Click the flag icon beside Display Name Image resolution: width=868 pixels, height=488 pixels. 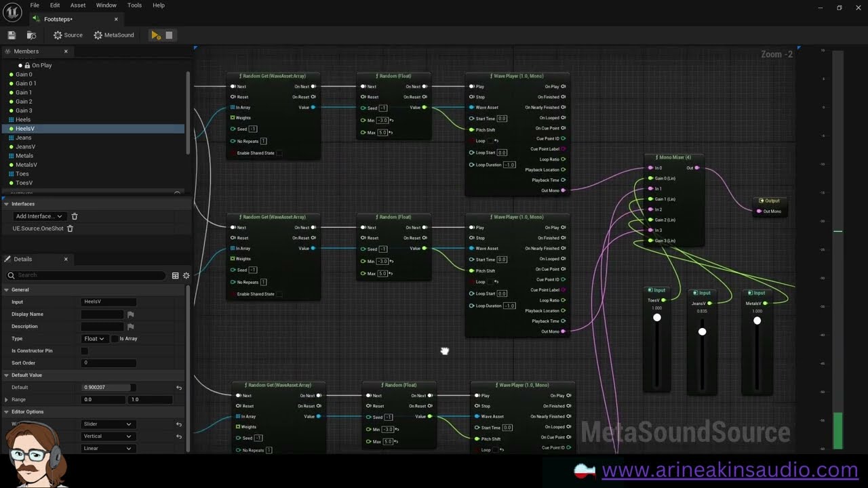(130, 314)
